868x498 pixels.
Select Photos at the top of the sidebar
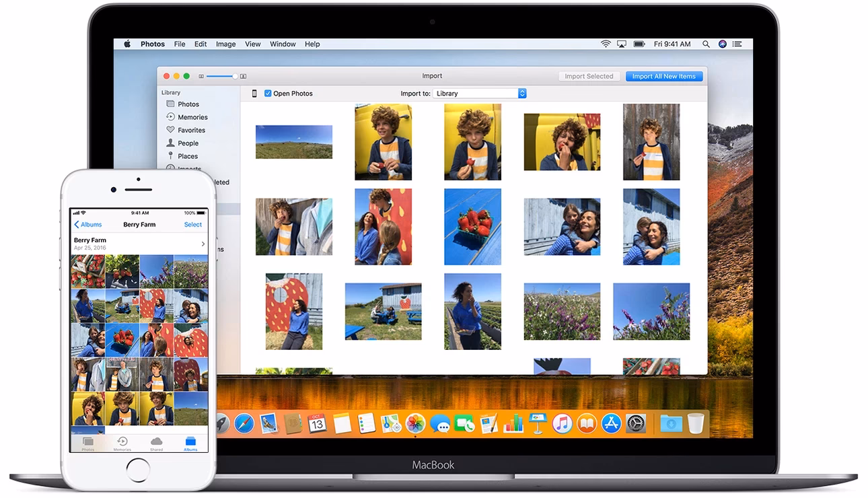pos(187,104)
